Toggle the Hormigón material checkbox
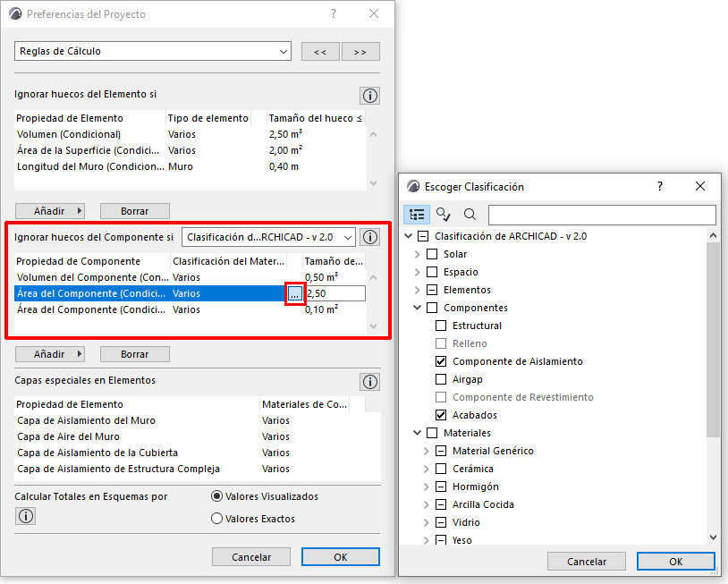 coord(441,487)
